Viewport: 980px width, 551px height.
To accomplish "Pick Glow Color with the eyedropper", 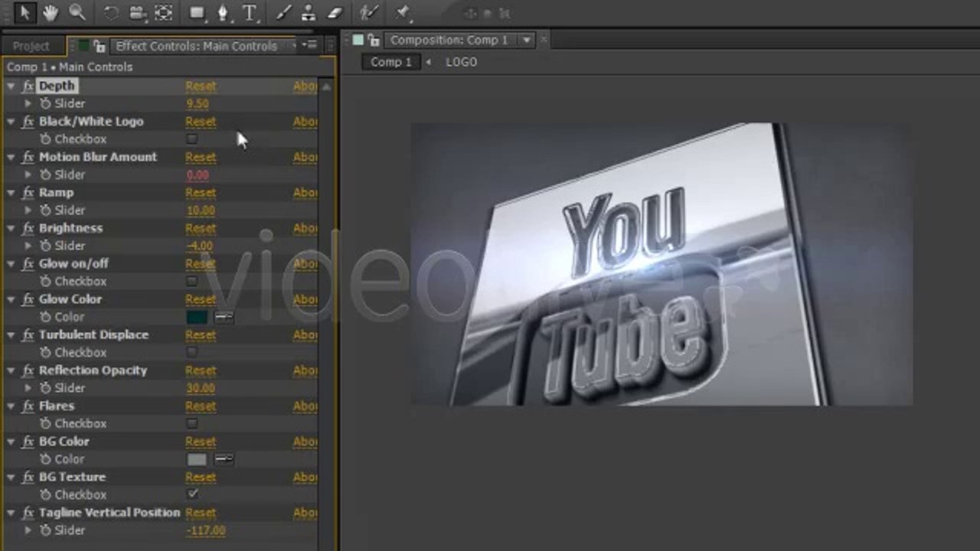I will [224, 317].
